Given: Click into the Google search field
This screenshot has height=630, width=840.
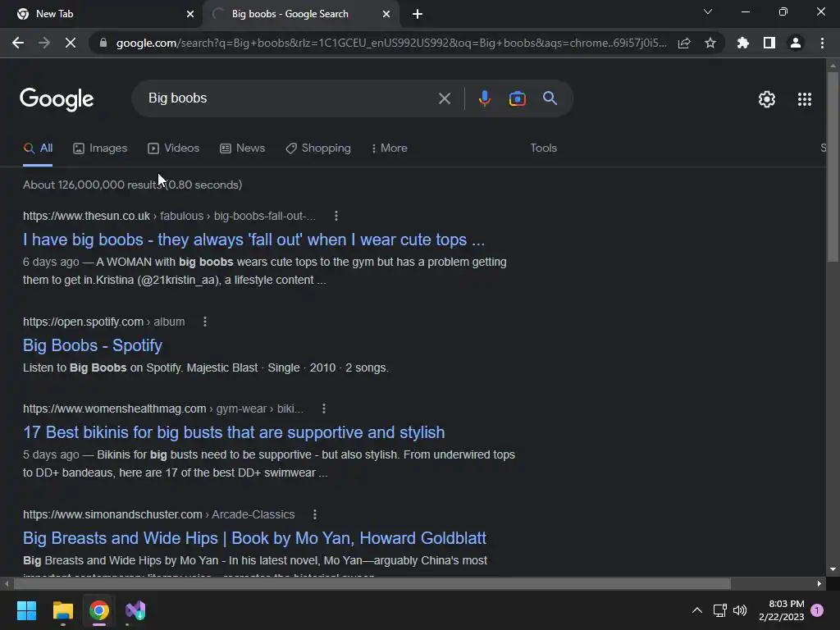Looking at the screenshot, I should coord(290,98).
